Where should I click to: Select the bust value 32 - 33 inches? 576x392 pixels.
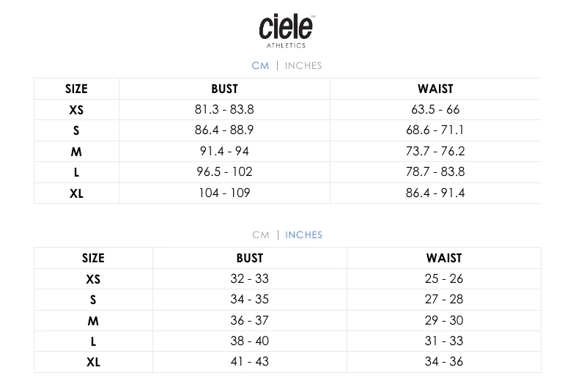click(x=249, y=278)
